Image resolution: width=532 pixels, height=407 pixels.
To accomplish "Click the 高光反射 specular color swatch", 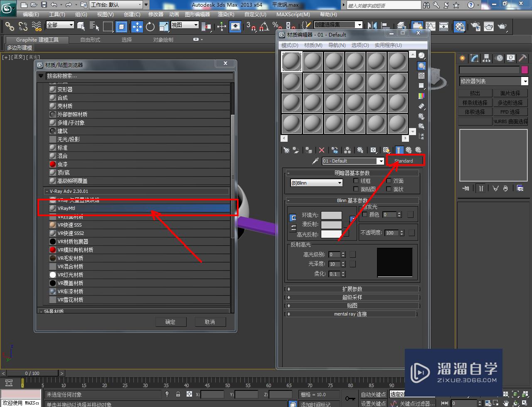I will point(331,234).
